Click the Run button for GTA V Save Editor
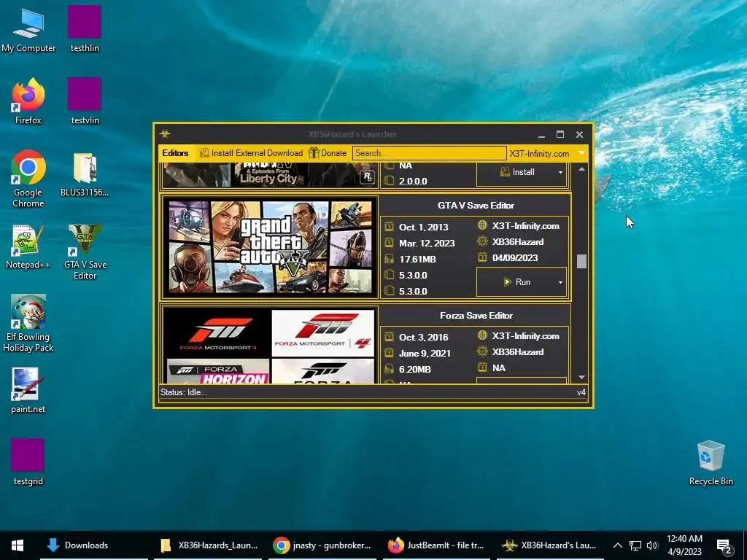The image size is (747, 560). click(517, 282)
